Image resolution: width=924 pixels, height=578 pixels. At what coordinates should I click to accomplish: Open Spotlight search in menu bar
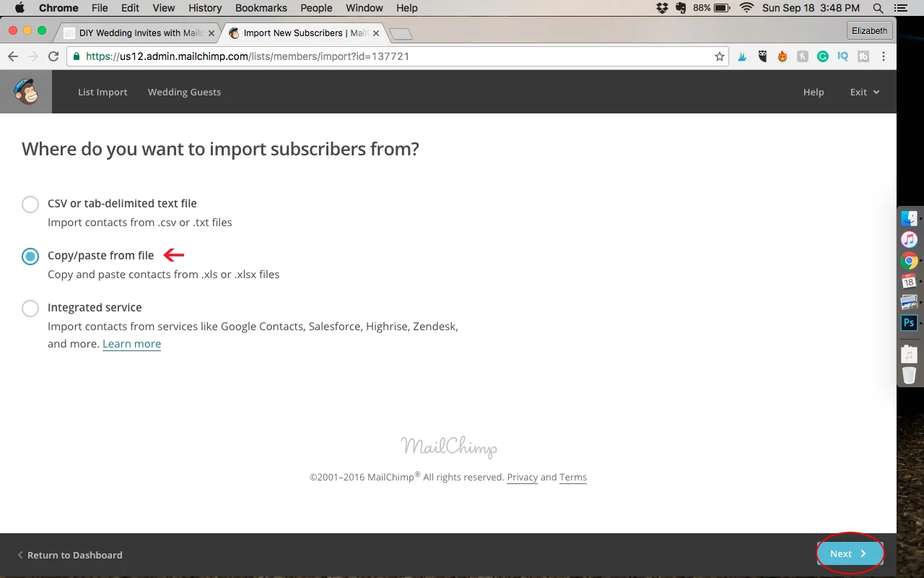[878, 8]
